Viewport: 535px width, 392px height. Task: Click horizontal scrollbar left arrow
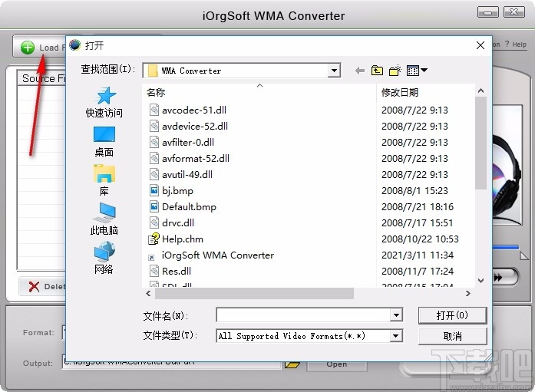tap(148, 293)
